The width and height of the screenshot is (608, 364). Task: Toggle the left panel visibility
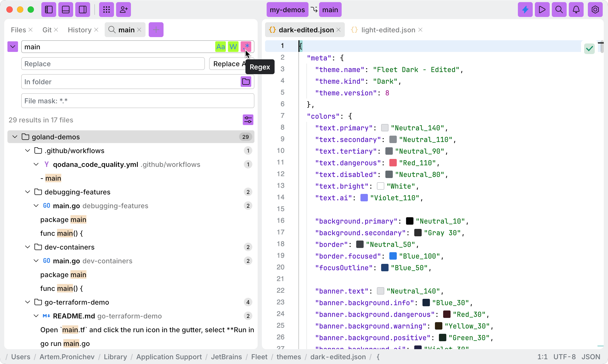49,10
